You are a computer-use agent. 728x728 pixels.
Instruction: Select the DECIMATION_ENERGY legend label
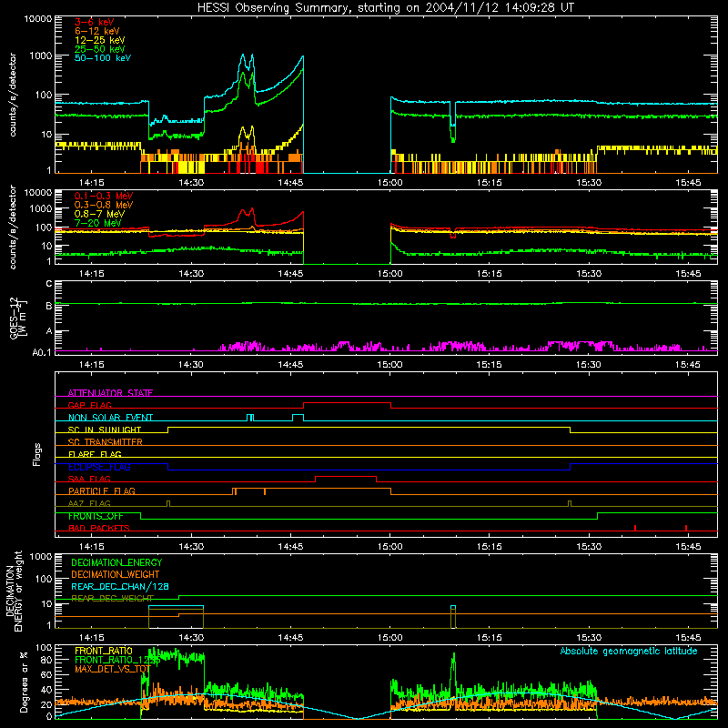tap(116, 562)
